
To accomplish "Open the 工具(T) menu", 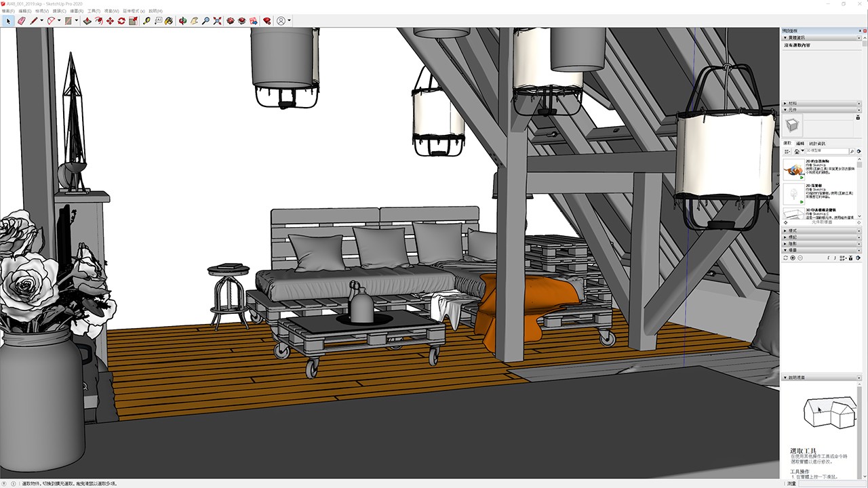I will [x=94, y=12].
